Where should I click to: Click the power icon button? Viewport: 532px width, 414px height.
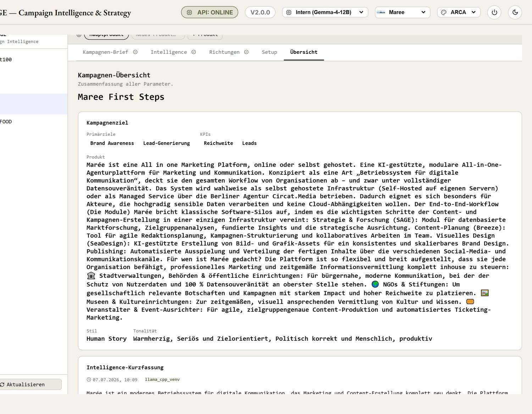494,12
